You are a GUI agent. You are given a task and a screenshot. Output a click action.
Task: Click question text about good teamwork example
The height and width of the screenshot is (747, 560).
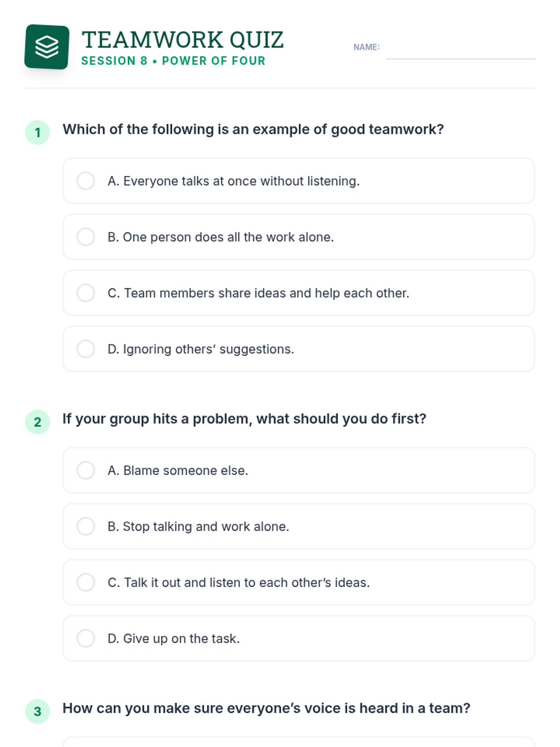click(x=253, y=129)
